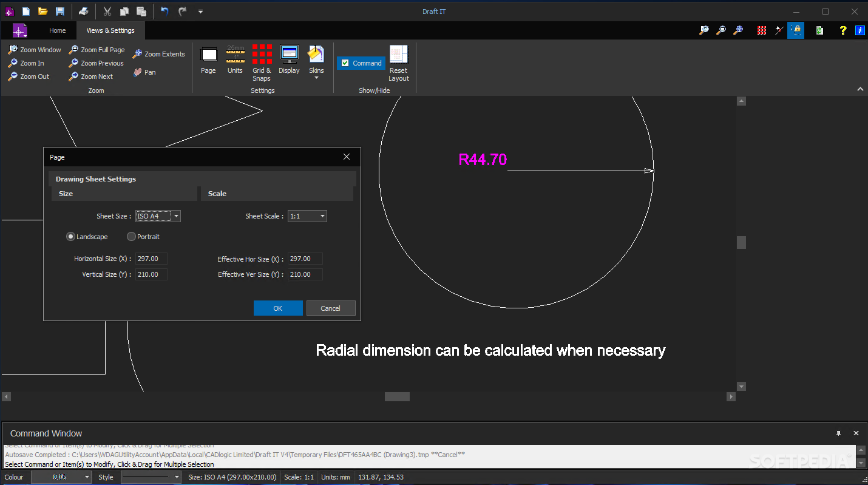Create a new document from quick access toolbar

(x=26, y=12)
